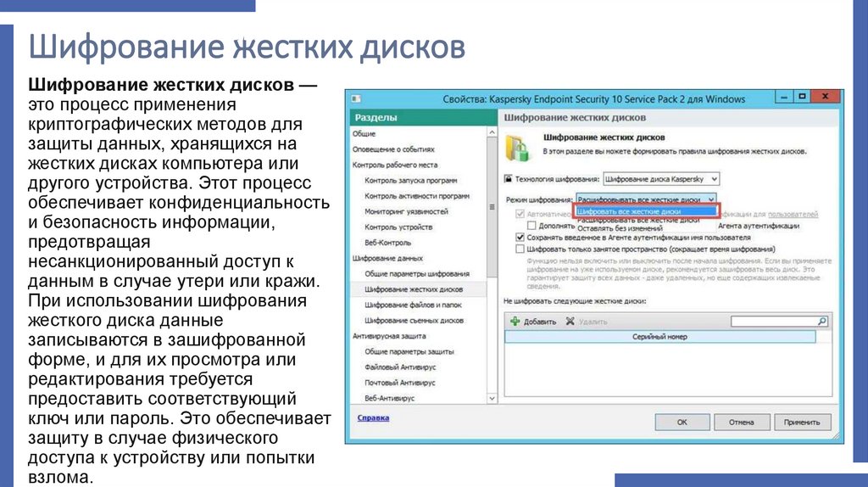Click the sidebar scroll down arrow
The image size is (868, 487).
492,398
